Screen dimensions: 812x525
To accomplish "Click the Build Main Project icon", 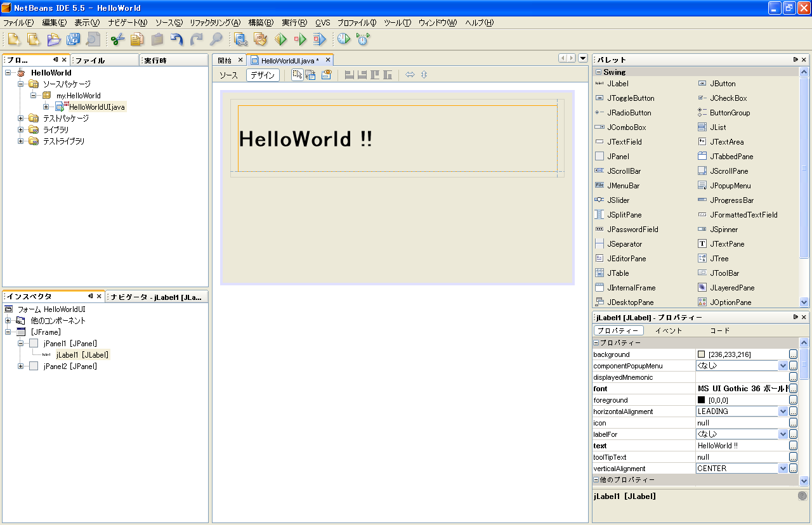I will [x=241, y=39].
